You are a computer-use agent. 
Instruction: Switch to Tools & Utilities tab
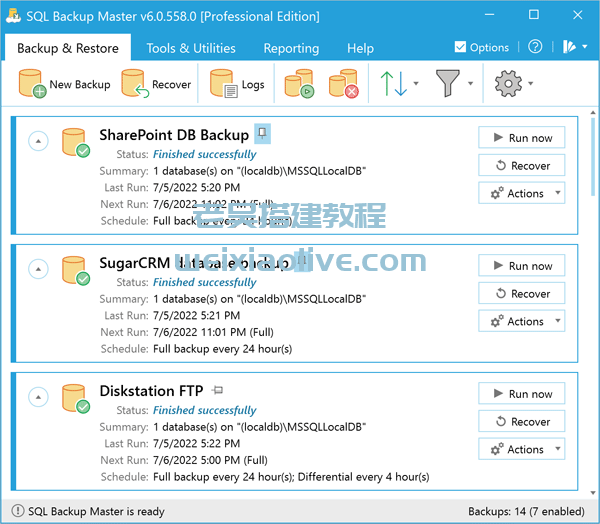coord(191,48)
